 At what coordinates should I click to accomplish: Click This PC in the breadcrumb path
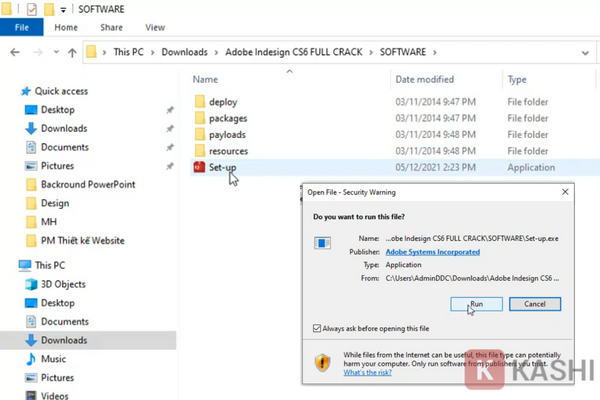(x=128, y=52)
